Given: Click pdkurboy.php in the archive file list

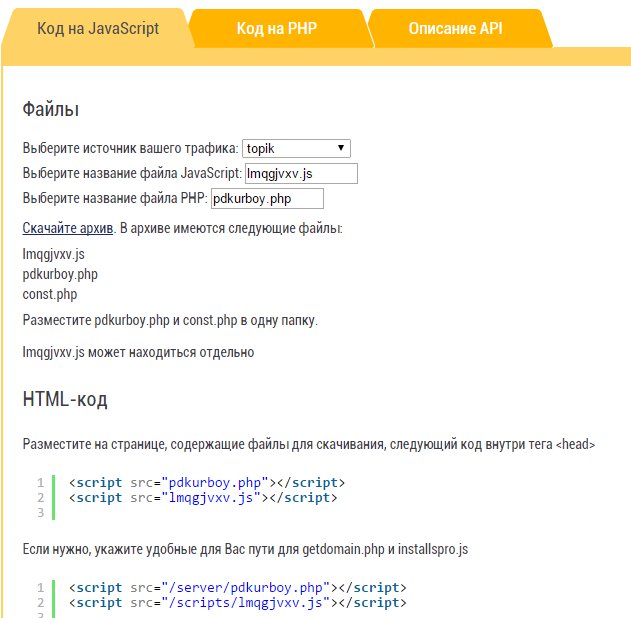Looking at the screenshot, I should click(x=60, y=274).
